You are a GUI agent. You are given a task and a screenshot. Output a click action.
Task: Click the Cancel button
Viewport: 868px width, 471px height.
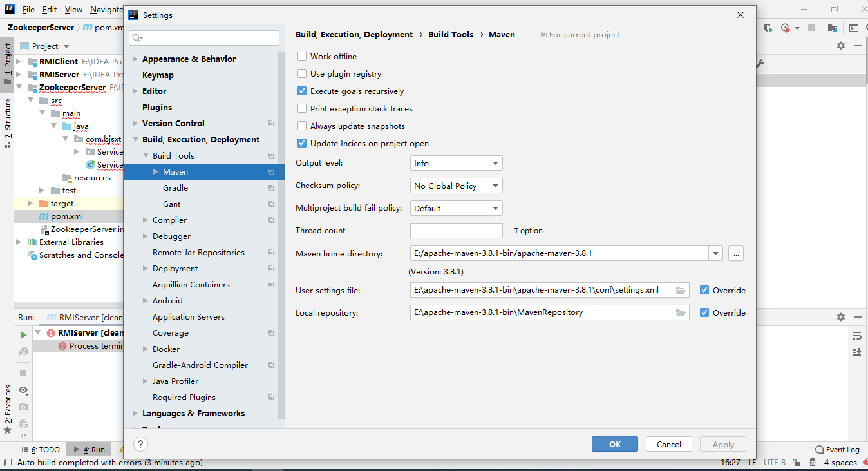[x=668, y=444]
